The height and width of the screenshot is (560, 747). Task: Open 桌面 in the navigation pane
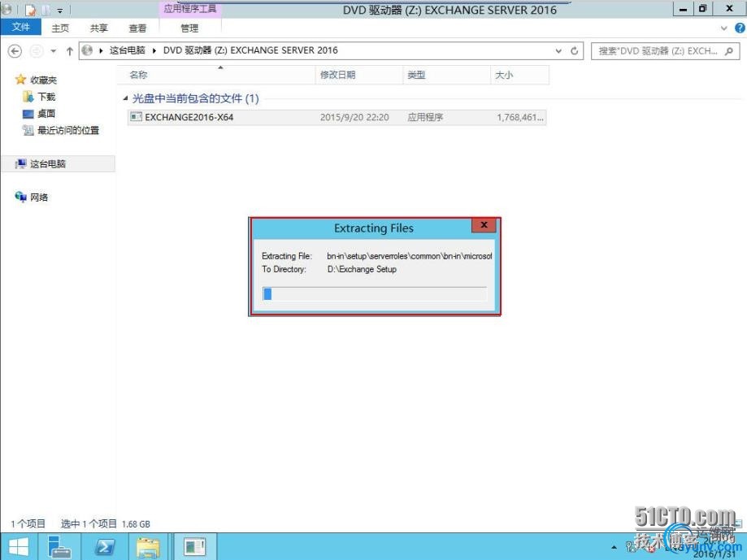point(46,113)
